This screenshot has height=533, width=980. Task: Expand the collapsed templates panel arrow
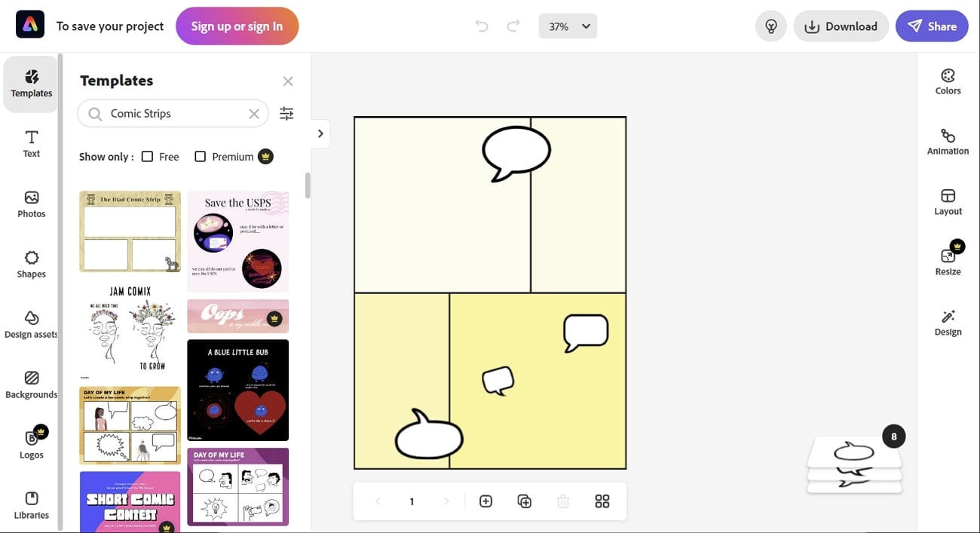[320, 133]
